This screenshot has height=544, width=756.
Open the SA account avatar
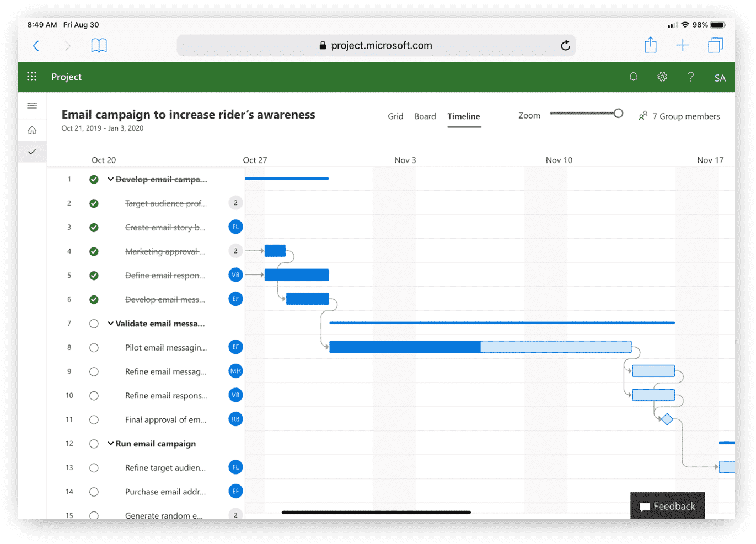coord(720,78)
